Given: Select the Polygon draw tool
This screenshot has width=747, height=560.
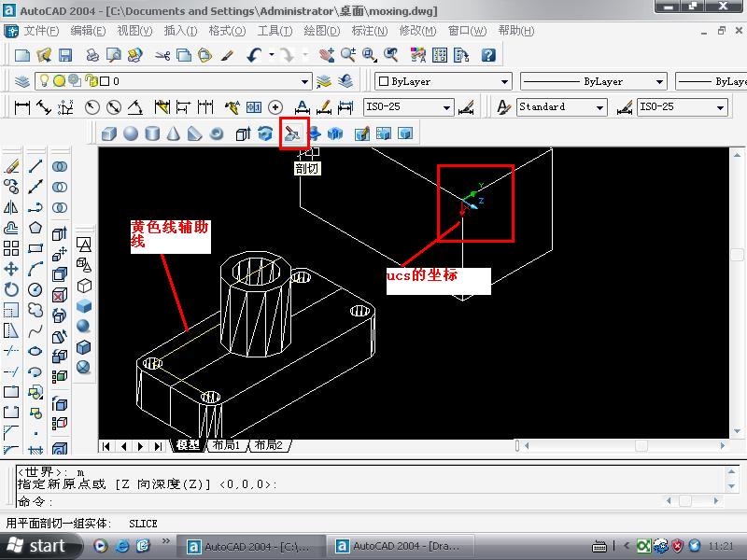Looking at the screenshot, I should (x=35, y=228).
